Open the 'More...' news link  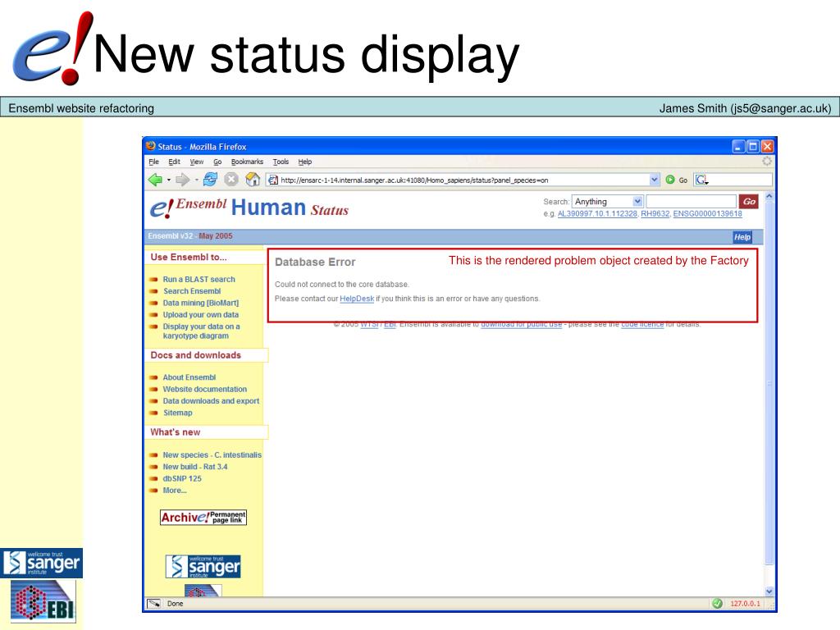tap(175, 491)
